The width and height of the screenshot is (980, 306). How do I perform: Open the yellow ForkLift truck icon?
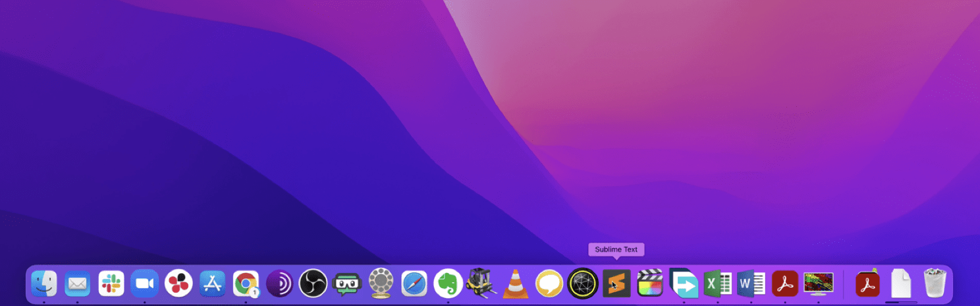click(x=481, y=284)
